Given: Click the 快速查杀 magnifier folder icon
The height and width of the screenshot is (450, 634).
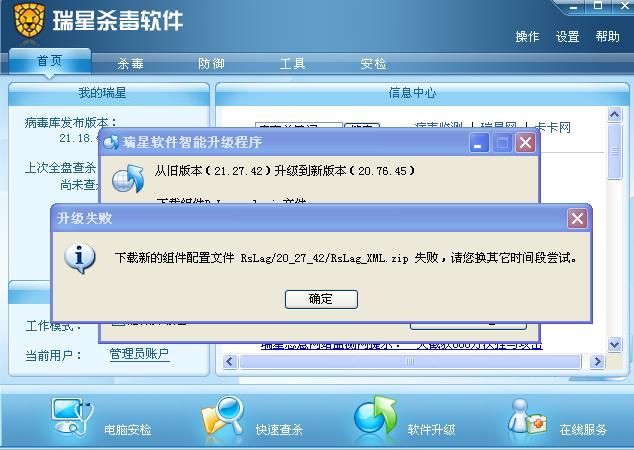Looking at the screenshot, I should pos(223,416).
